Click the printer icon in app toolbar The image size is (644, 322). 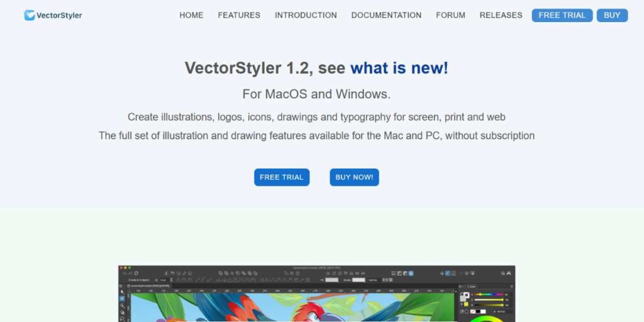pos(508,273)
